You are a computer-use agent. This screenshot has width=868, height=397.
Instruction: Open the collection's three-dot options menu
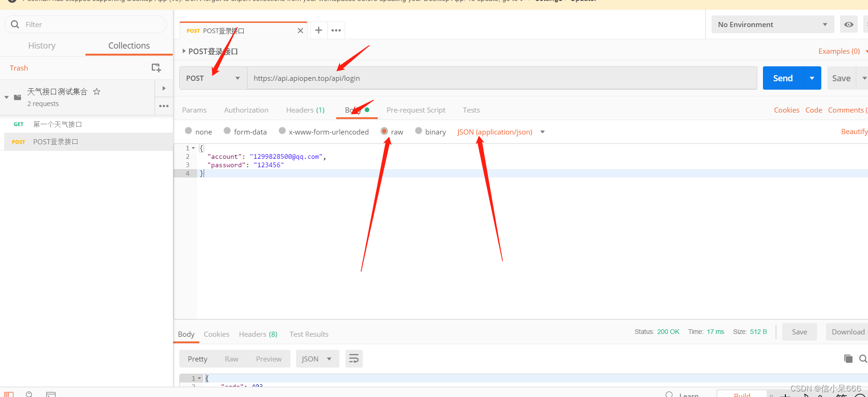point(164,106)
